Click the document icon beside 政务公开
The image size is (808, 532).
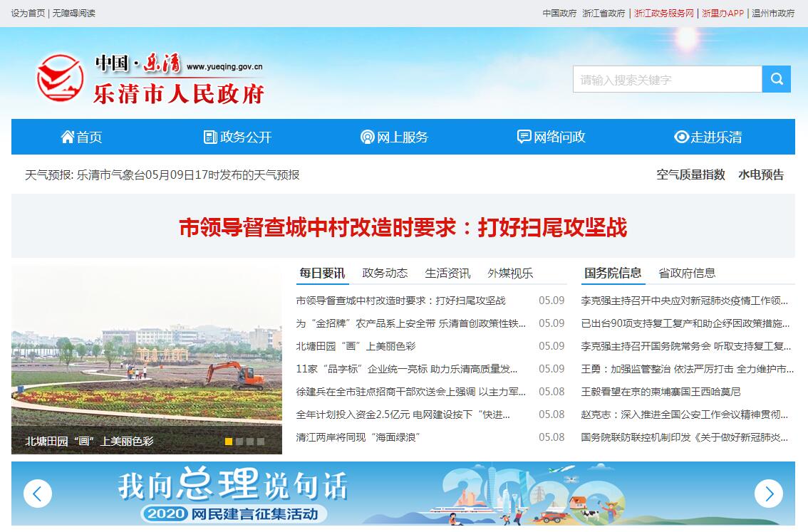coord(210,137)
